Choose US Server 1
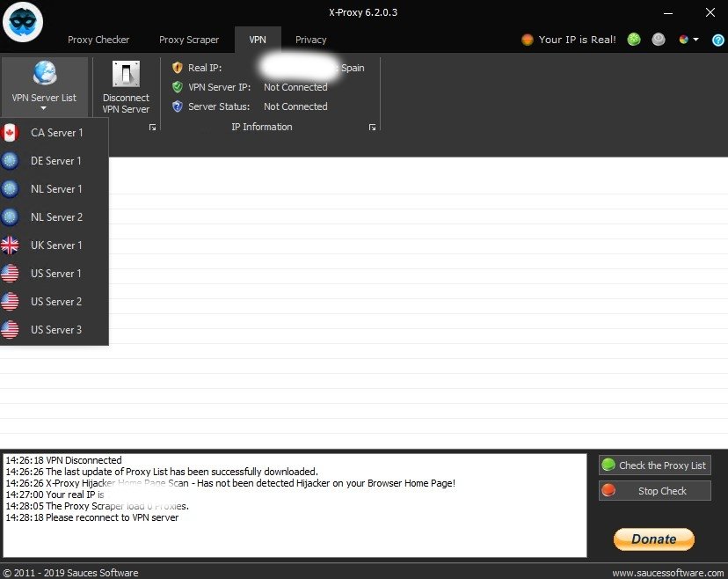Viewport: 728px width, 579px height. pyautogui.click(x=55, y=274)
